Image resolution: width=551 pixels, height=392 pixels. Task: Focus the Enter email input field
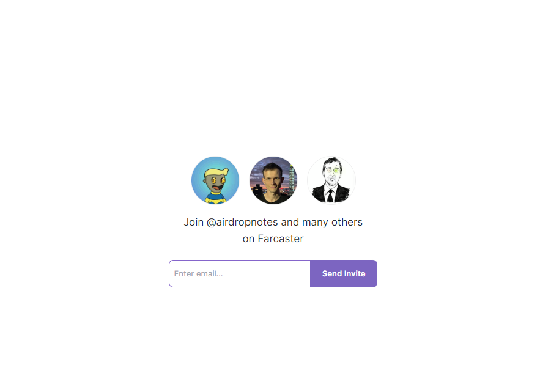pyautogui.click(x=240, y=273)
